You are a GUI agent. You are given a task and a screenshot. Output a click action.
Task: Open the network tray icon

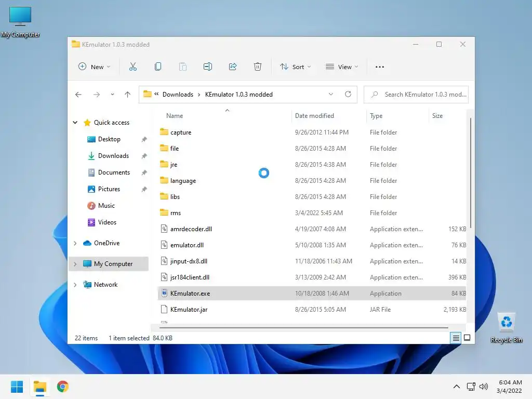click(x=471, y=387)
